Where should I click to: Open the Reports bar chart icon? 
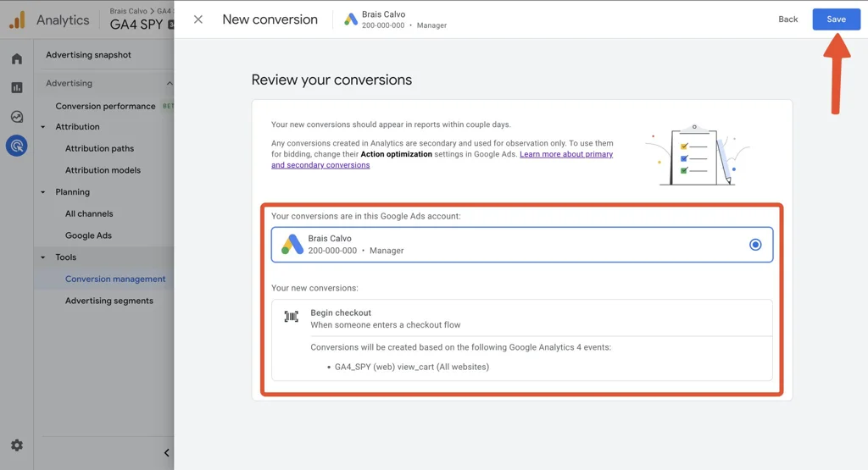click(x=17, y=87)
